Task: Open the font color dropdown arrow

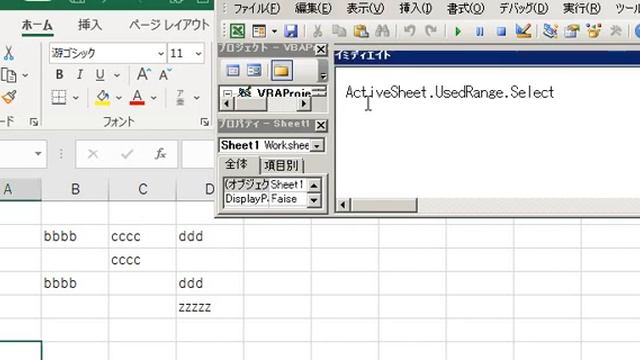Action: coord(153,98)
